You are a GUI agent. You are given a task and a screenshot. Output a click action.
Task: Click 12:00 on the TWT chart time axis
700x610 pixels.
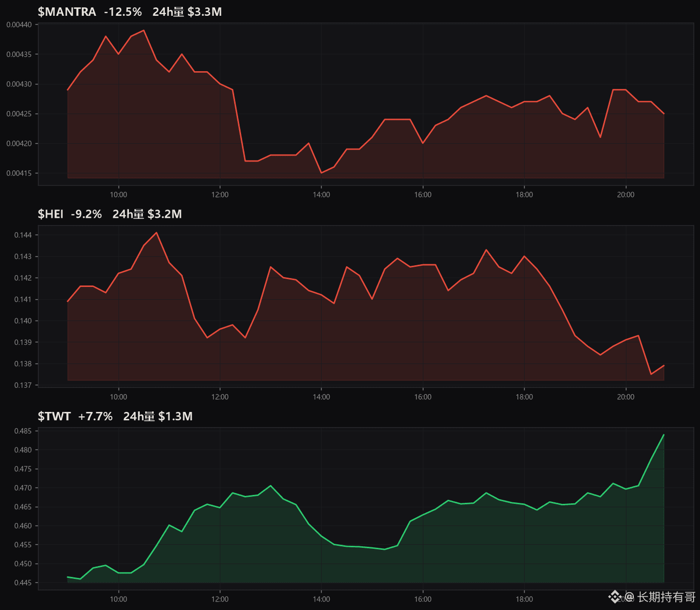pyautogui.click(x=220, y=599)
